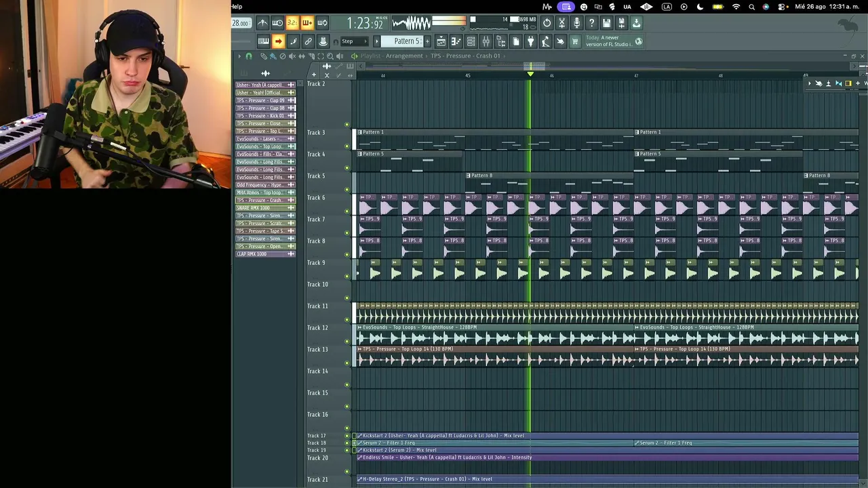The height and width of the screenshot is (488, 868).
Task: Select the Slice tool in Playlist
Action: click(x=311, y=56)
